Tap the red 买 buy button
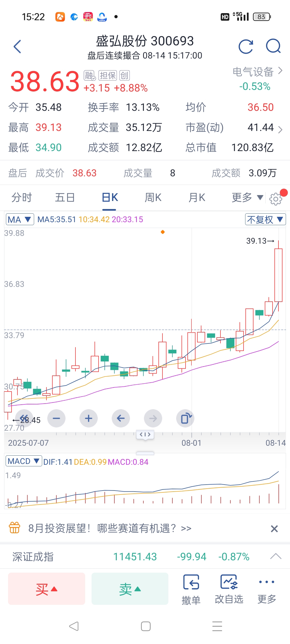Image resolution: width=290 pixels, height=644 pixels. pos(46,589)
